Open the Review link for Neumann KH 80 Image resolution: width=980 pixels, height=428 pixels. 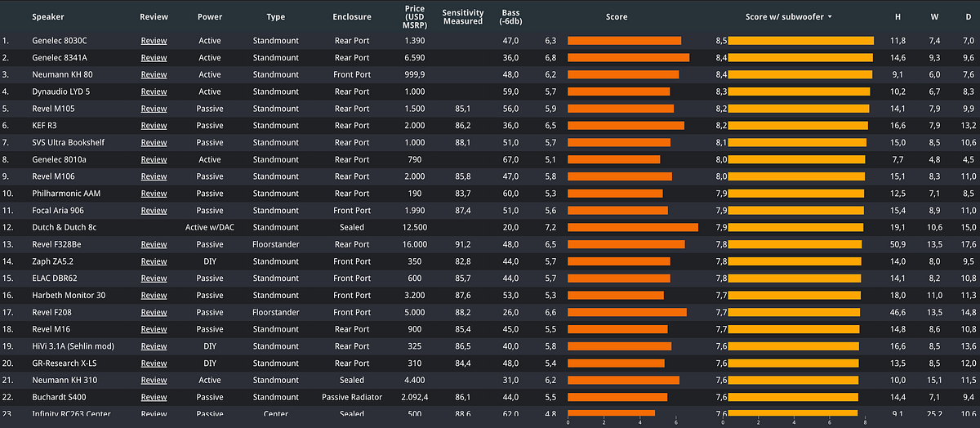pos(154,74)
